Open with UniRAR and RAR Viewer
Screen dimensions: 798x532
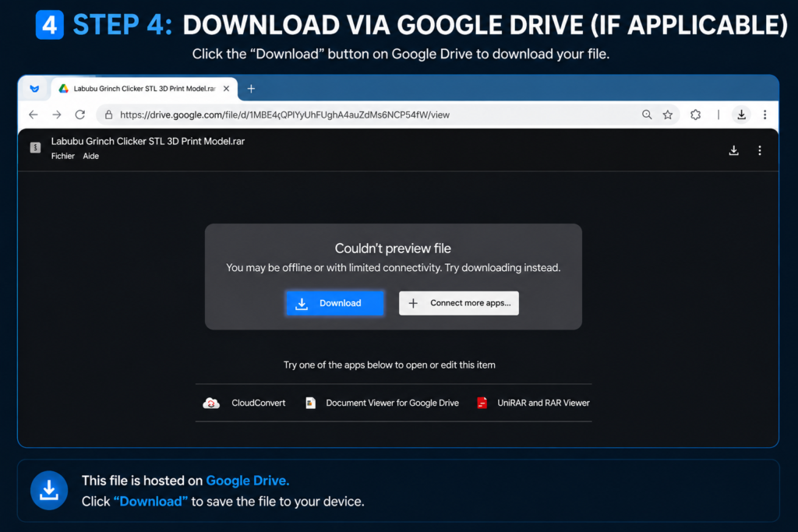coord(533,403)
